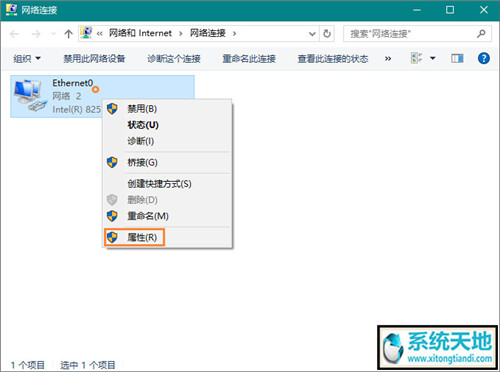Click shield icon beside 桥接(G)
This screenshot has width=500, height=372.
click(x=112, y=162)
